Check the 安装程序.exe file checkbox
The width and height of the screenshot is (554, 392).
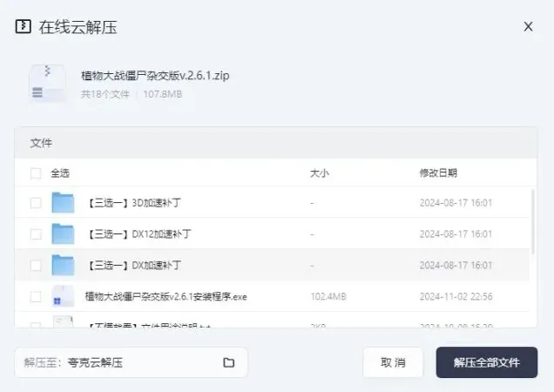click(x=36, y=296)
